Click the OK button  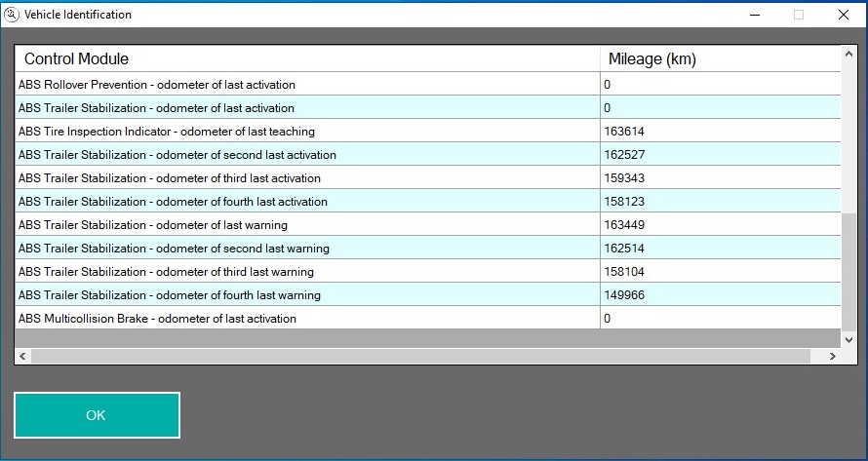97,415
